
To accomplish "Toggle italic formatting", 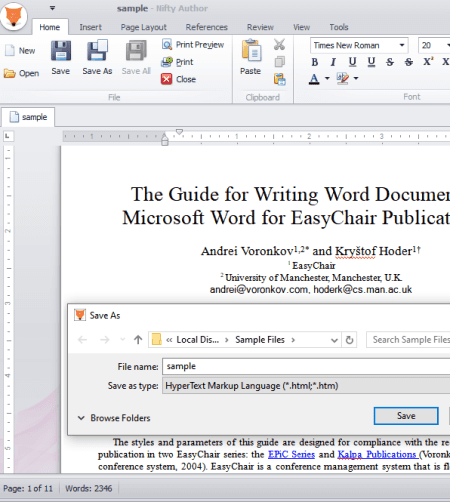I will (x=333, y=62).
